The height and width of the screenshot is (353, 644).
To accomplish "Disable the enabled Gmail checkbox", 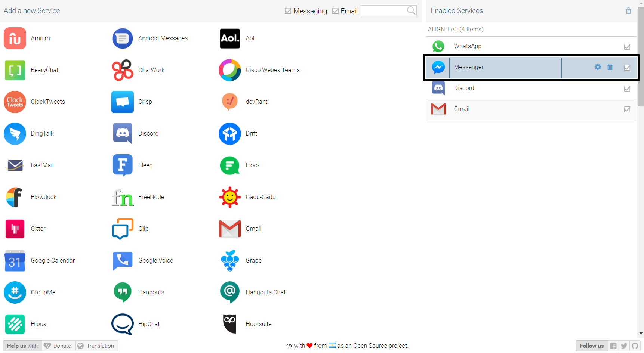I will click(x=627, y=109).
